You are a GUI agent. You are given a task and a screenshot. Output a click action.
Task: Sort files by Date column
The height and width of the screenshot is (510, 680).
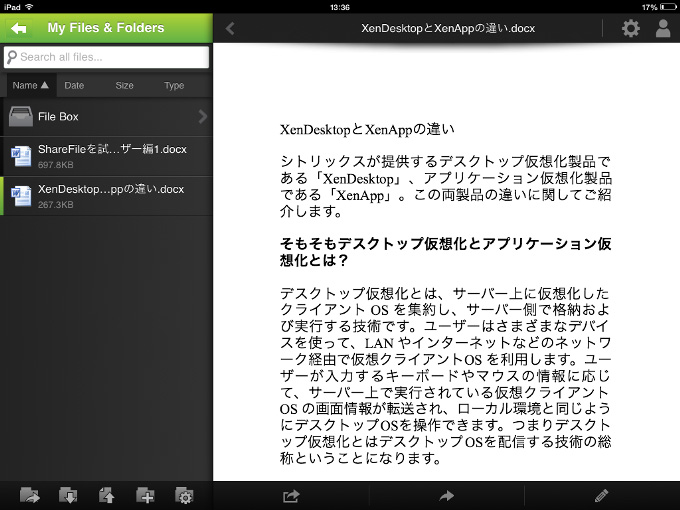pyautogui.click(x=74, y=85)
